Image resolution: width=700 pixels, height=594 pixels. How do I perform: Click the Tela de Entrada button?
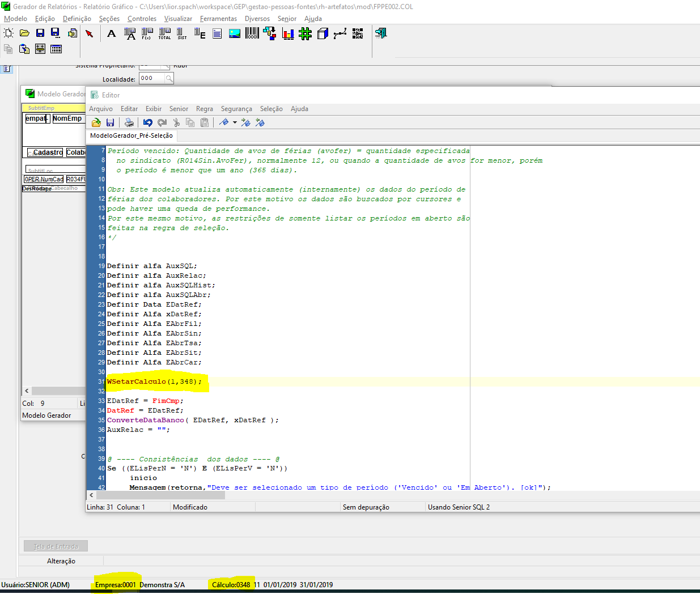click(56, 546)
